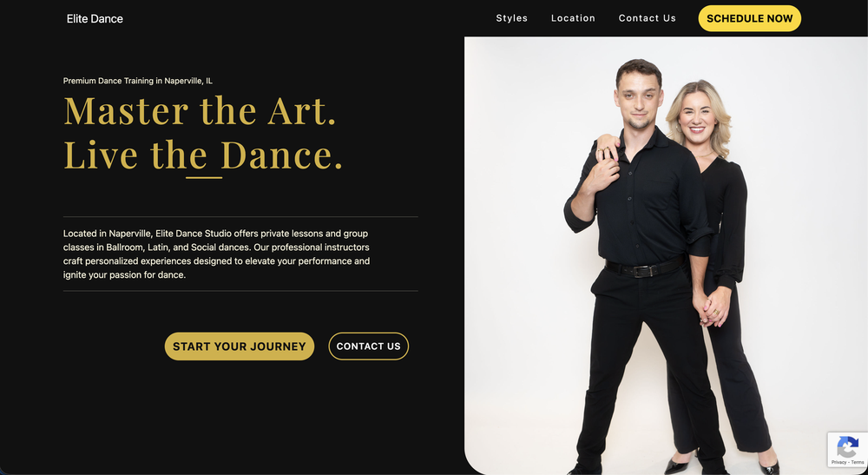Click the reCAPTCHA arrows logo icon

(847, 446)
